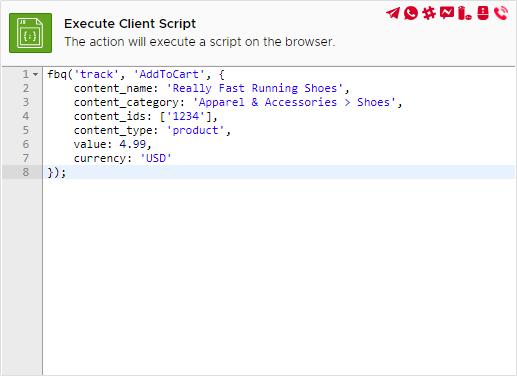
Task: Click the 'product' content_type value
Action: click(195, 130)
